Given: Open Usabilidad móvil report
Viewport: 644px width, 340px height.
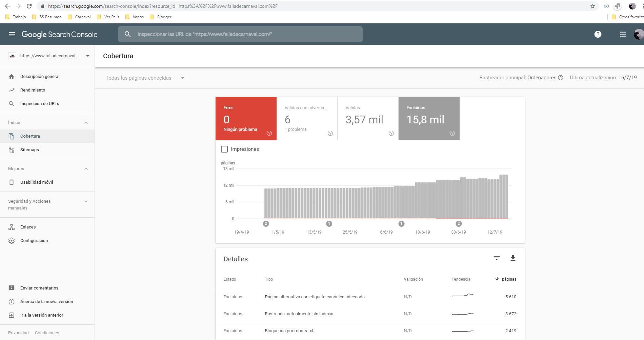Looking at the screenshot, I should coord(37,182).
